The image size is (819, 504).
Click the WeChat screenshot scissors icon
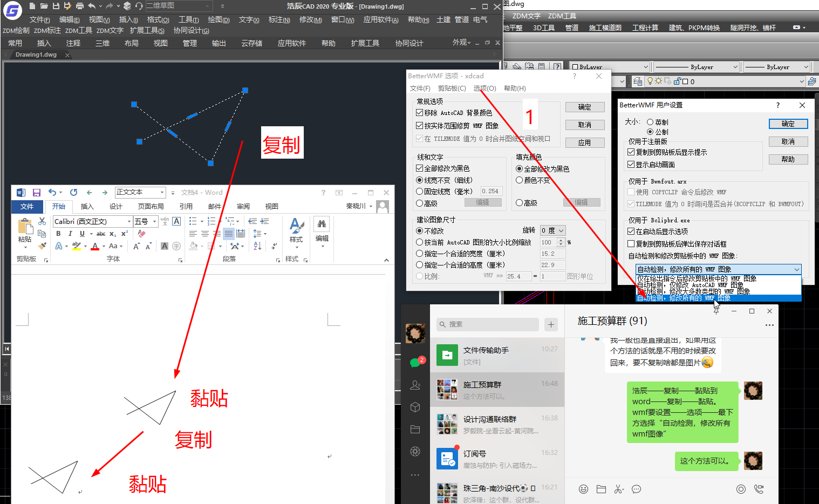click(x=618, y=489)
